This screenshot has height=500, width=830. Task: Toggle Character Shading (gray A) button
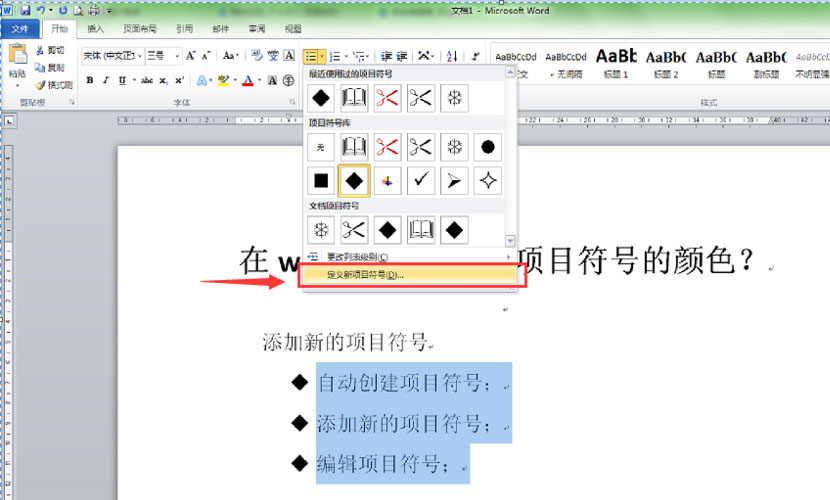coord(272,80)
